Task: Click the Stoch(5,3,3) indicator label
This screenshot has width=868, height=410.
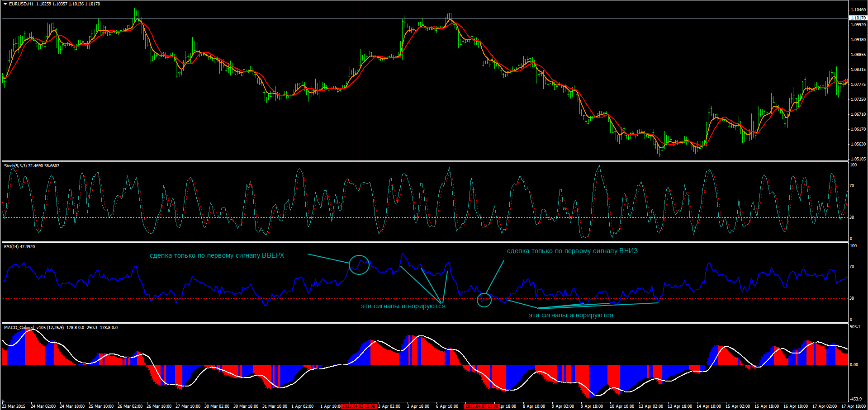Action: (x=15, y=166)
